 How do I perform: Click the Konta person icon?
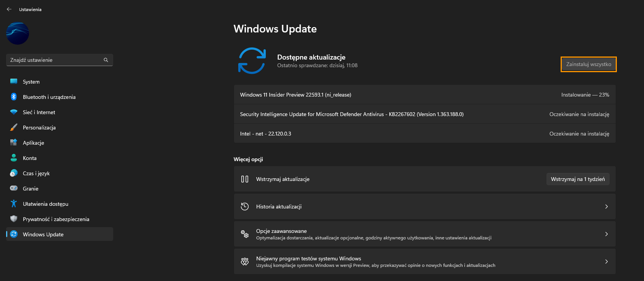click(14, 158)
